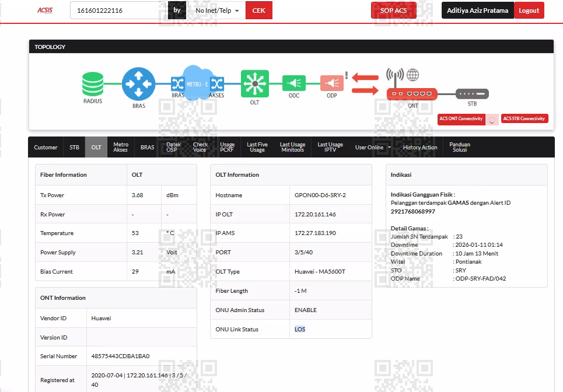Click the IP AMS value 172.27.183.190

[315, 233]
